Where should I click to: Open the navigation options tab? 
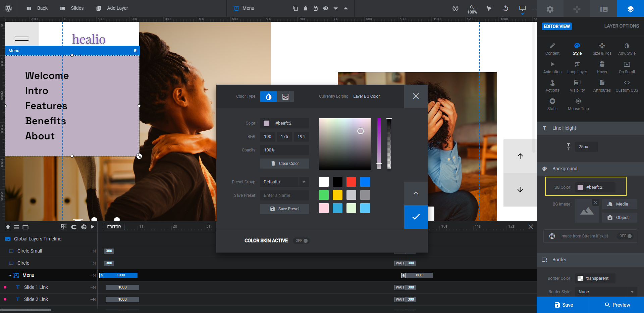(x=577, y=9)
